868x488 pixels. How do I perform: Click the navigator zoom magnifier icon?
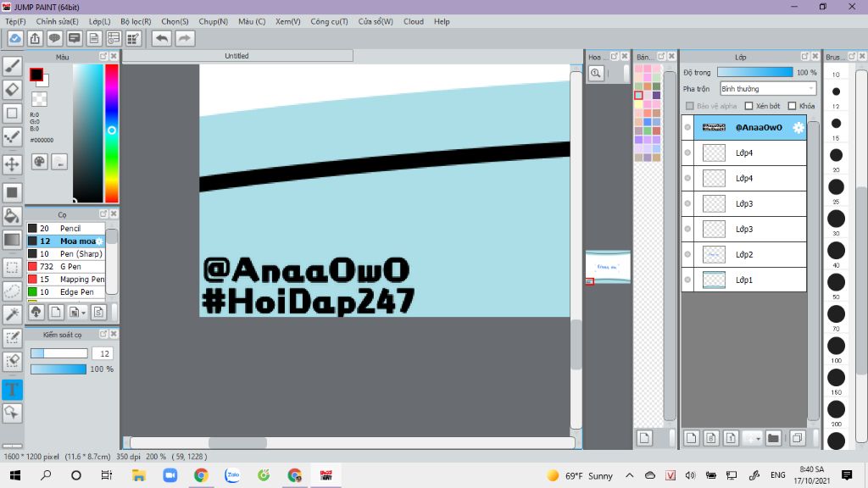tap(596, 73)
